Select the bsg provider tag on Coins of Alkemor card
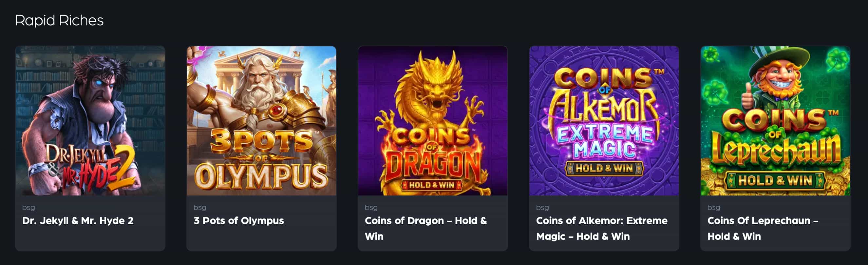Viewport: 868px width, 265px height. coord(542,207)
